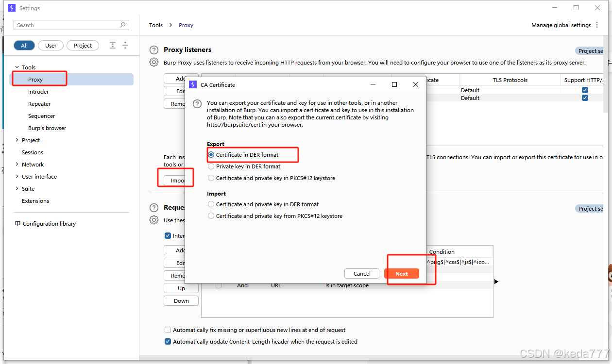Select the 'Is in target scope' cell
Image resolution: width=612 pixels, height=364 pixels.
(347, 285)
